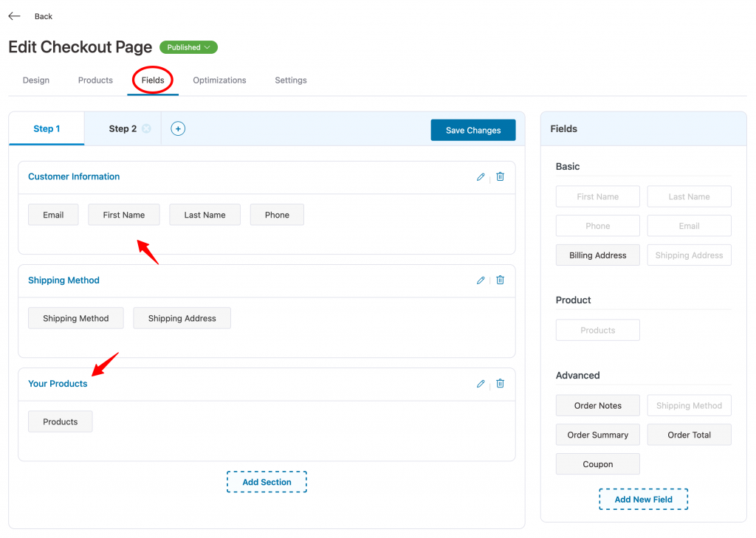
Task: Click the Advanced group heading
Action: [x=577, y=375]
